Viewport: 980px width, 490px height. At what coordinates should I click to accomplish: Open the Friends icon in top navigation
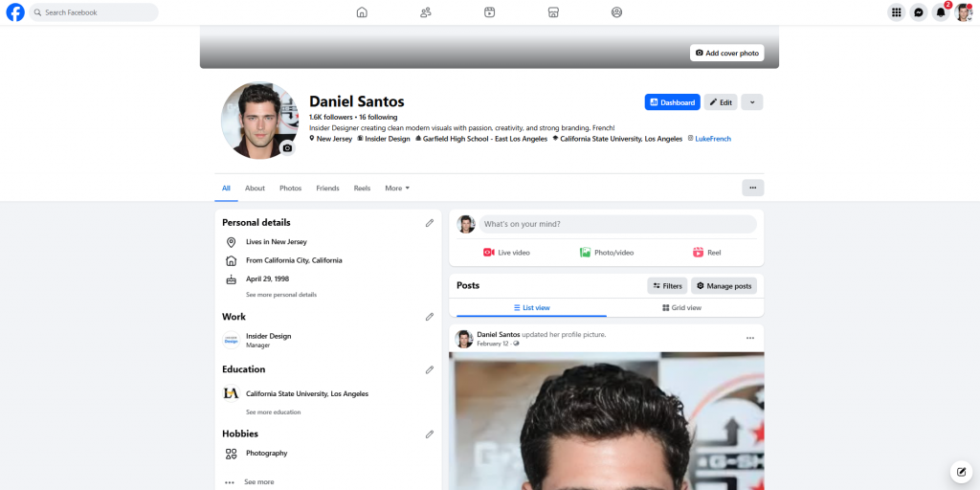tap(426, 11)
